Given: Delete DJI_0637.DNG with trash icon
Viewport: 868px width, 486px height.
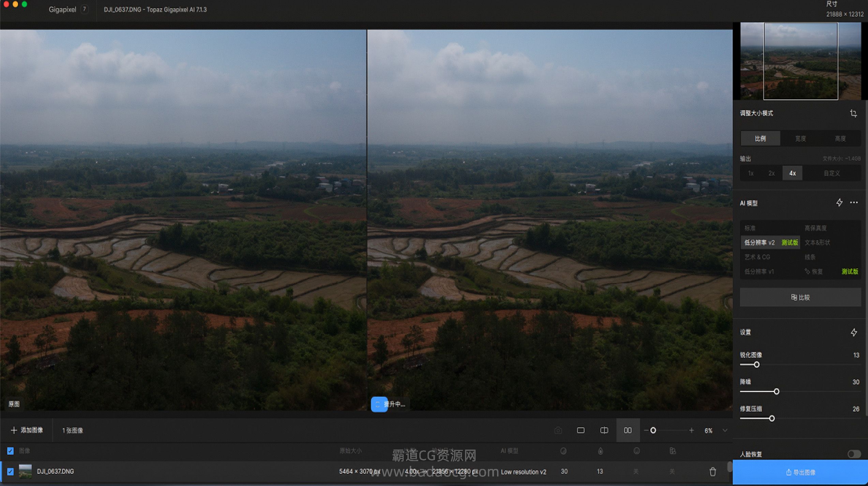Looking at the screenshot, I should [x=713, y=472].
